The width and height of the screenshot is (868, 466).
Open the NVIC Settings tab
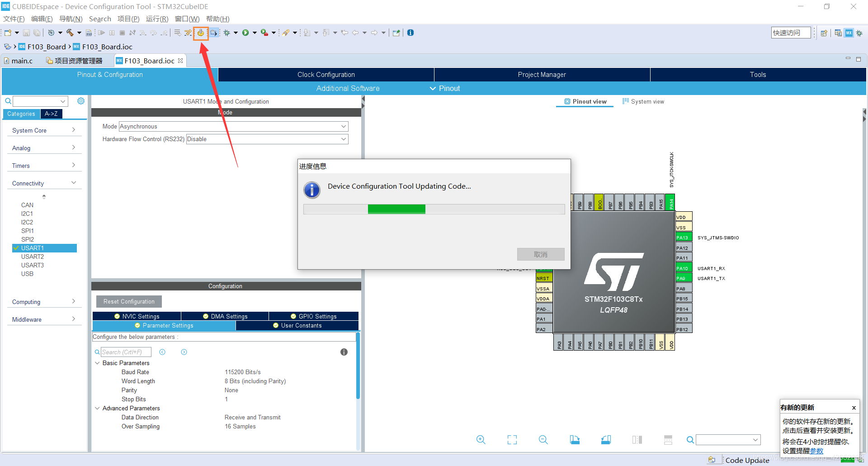[x=137, y=316]
